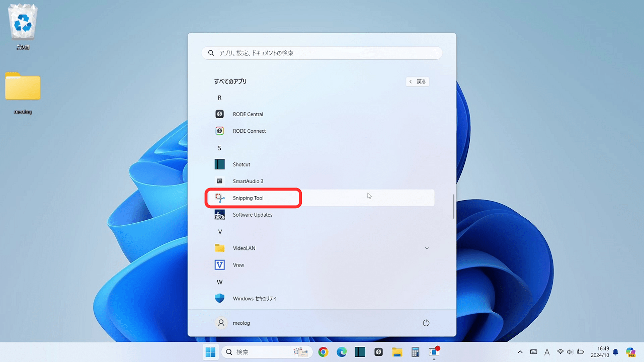This screenshot has width=644, height=362.
Task: Open the Wi-Fi network tray icon
Action: coord(560,352)
